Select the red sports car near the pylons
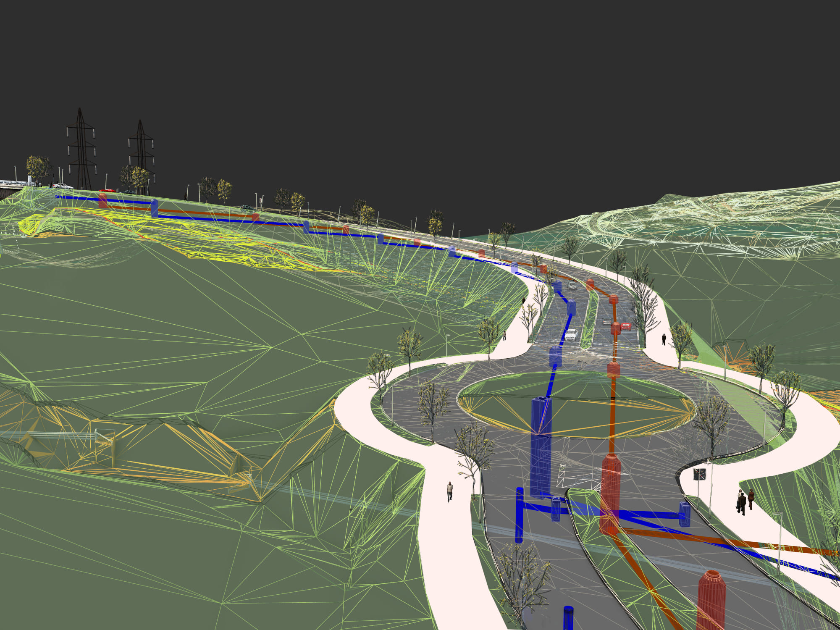The height and width of the screenshot is (630, 840). [x=108, y=190]
